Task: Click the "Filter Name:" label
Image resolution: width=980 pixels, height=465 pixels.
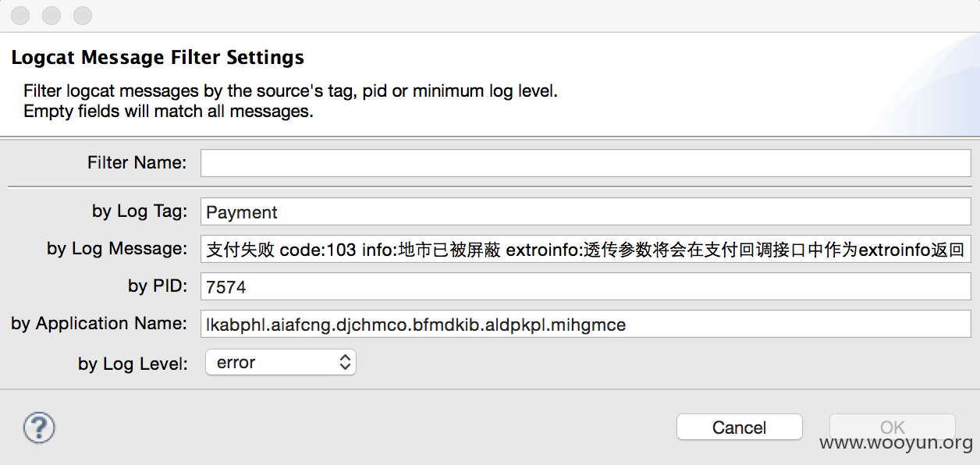Action: (x=137, y=162)
